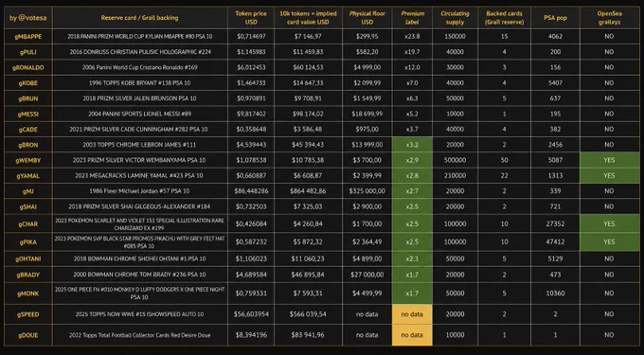Viewport: 644px width, 355px height.
Task: Click the $864 482,86 implied card value
Action: click(x=308, y=191)
